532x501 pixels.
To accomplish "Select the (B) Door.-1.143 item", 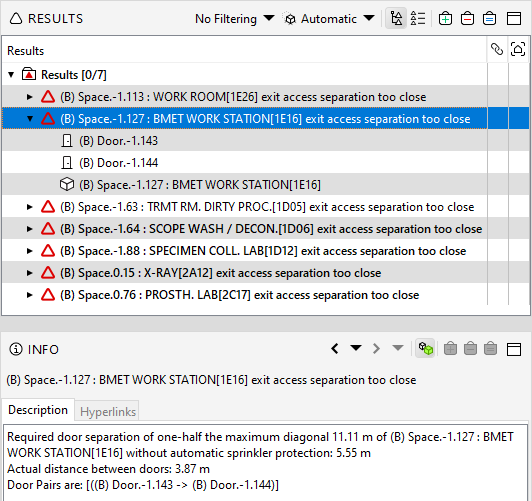I will tap(118, 141).
